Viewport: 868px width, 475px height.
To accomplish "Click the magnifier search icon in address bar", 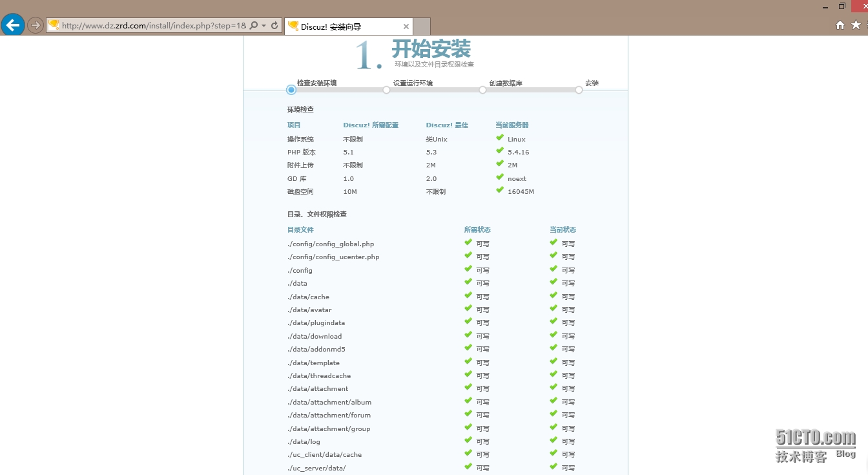I will pyautogui.click(x=253, y=25).
